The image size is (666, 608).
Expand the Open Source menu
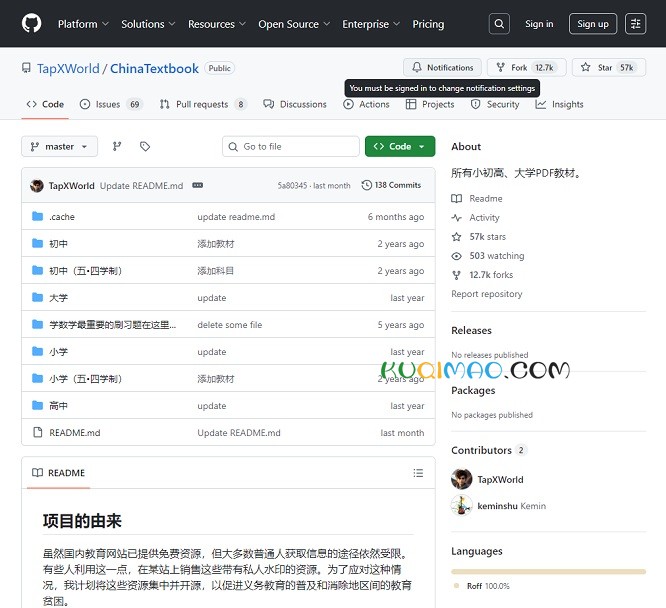pos(294,24)
